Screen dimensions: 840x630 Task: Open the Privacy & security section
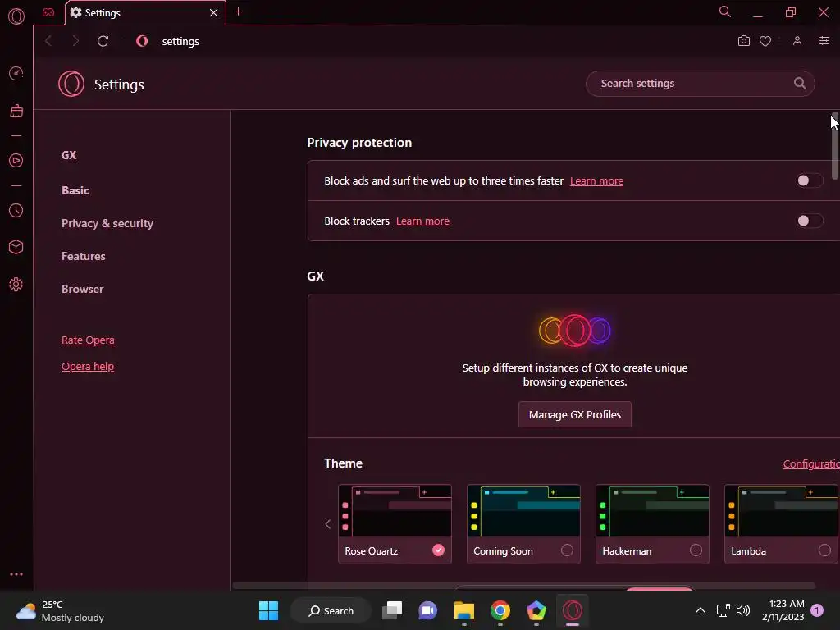[107, 223]
